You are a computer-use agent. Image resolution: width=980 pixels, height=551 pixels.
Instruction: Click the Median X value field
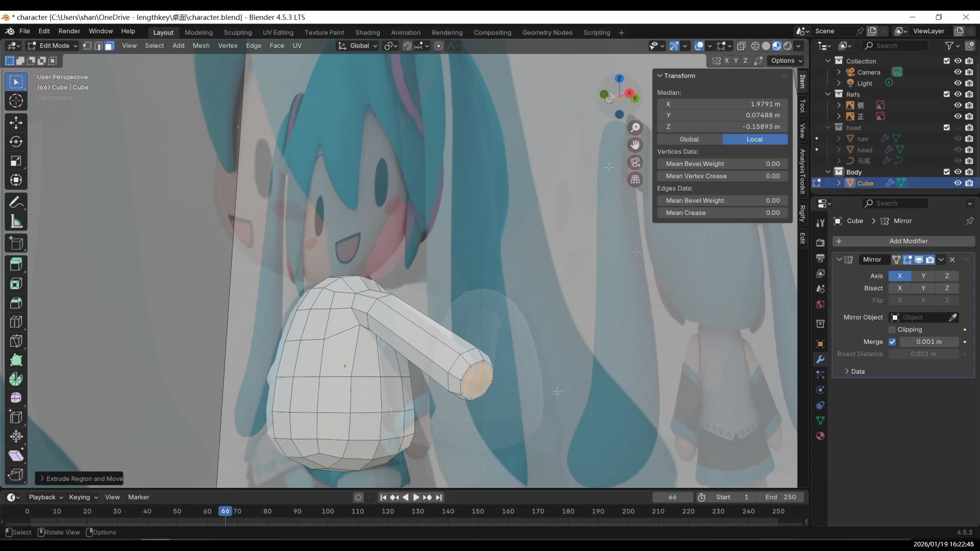tap(722, 104)
